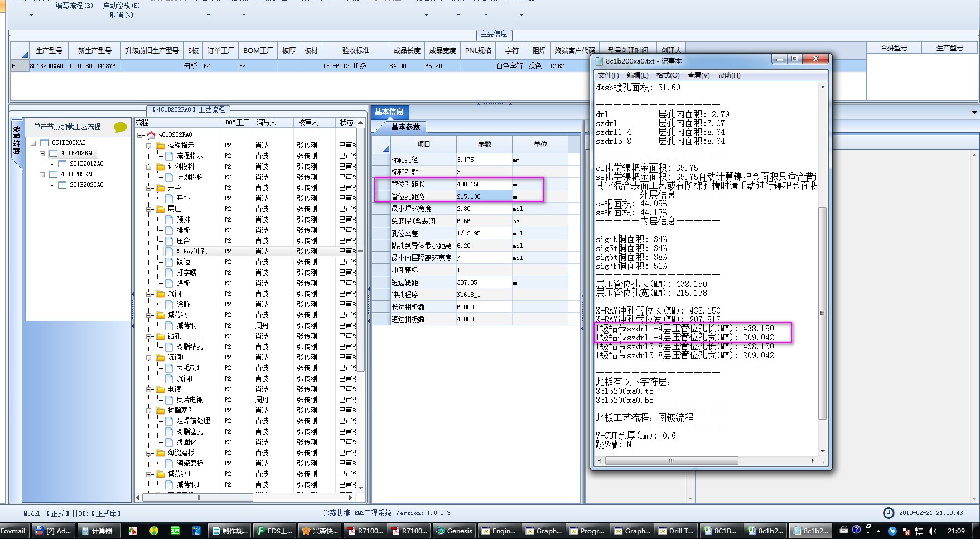
Task: Click 启动修改 (E) toolbar button
Action: 122,6
